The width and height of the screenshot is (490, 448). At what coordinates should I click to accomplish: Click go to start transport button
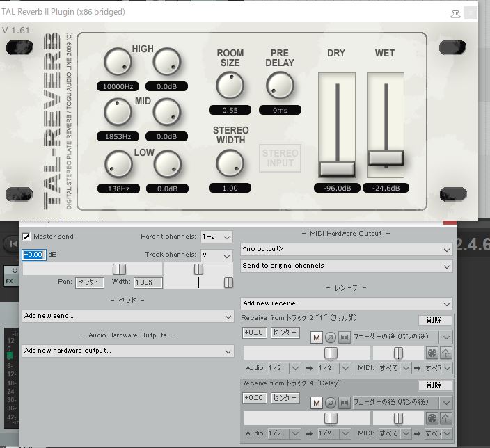coord(13,244)
